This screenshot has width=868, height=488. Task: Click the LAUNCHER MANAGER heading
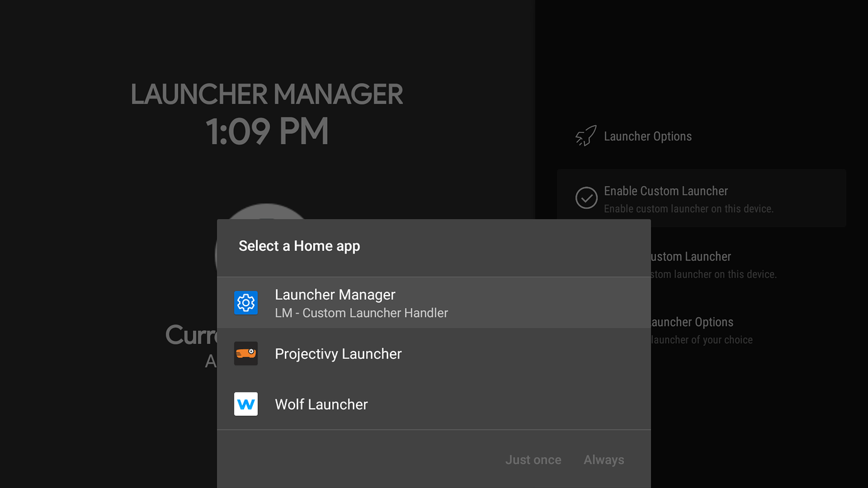pyautogui.click(x=267, y=94)
